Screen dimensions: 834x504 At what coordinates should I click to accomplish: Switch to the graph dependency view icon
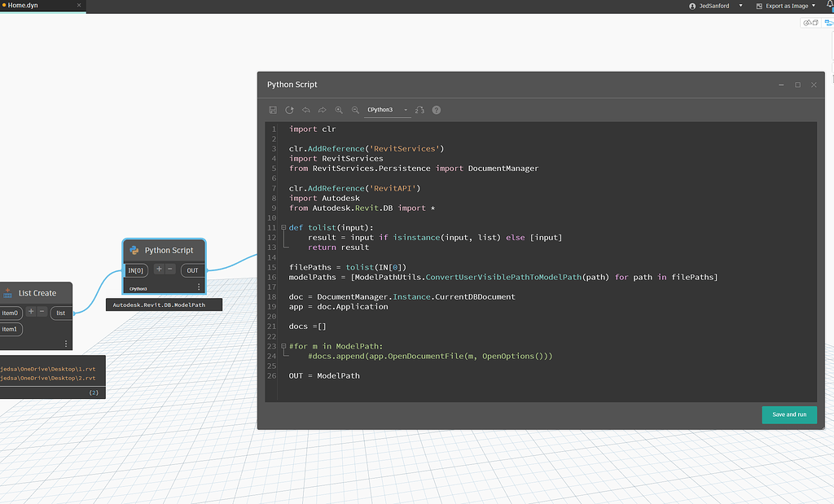click(829, 23)
